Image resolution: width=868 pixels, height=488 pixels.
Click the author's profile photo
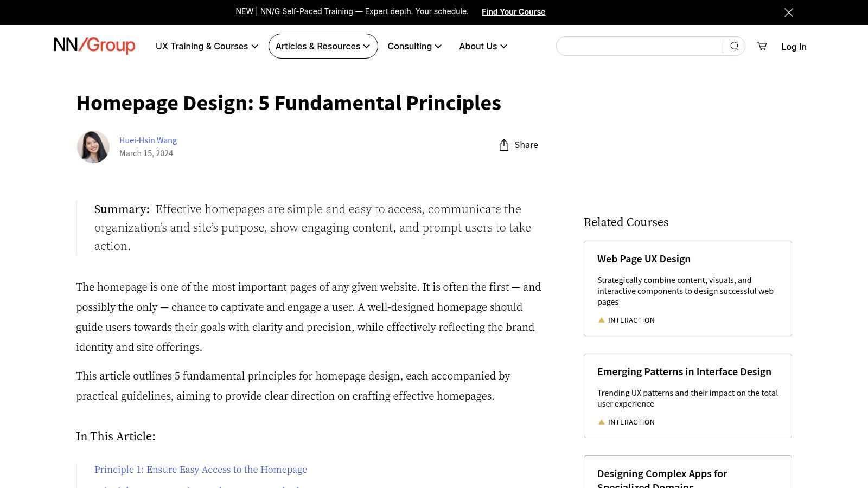click(93, 146)
